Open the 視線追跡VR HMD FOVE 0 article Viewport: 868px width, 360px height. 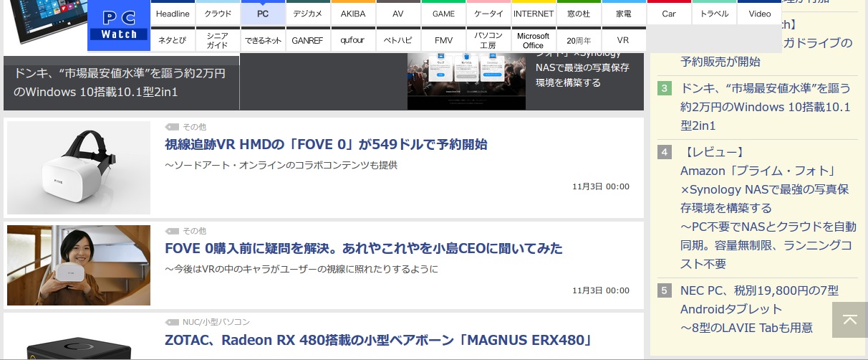326,144
